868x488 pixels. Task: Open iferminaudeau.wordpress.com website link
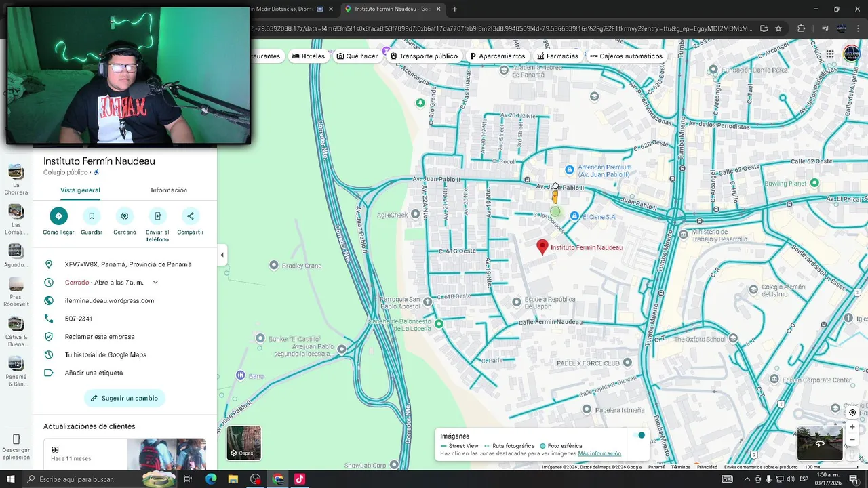(109, 300)
